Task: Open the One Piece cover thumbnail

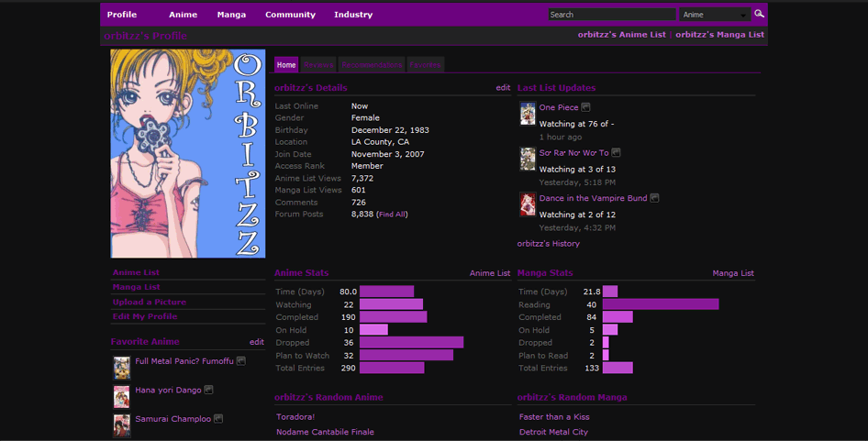Action: click(x=528, y=114)
